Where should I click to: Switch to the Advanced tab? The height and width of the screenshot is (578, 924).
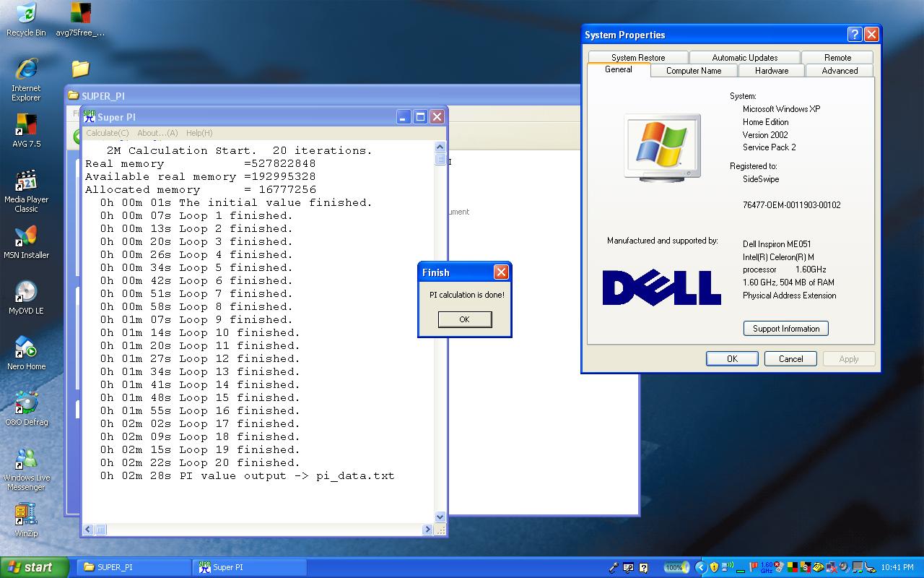click(840, 70)
